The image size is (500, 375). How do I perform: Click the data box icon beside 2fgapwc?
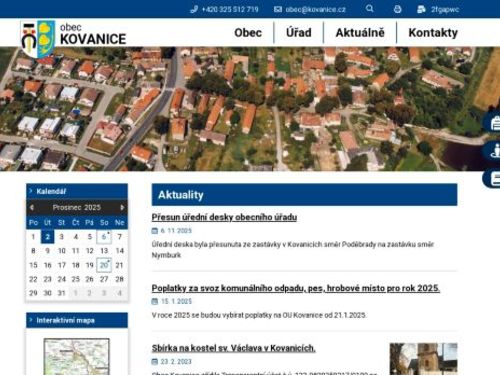click(x=421, y=9)
